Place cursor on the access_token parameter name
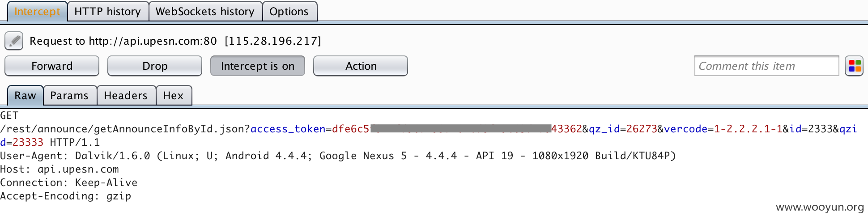The width and height of the screenshot is (868, 220). point(288,129)
